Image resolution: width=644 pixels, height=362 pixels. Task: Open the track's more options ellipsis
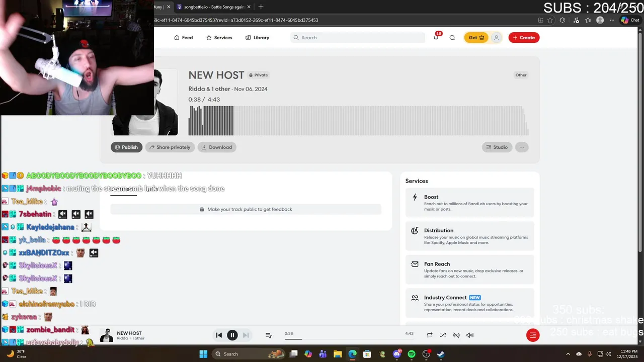pyautogui.click(x=522, y=147)
